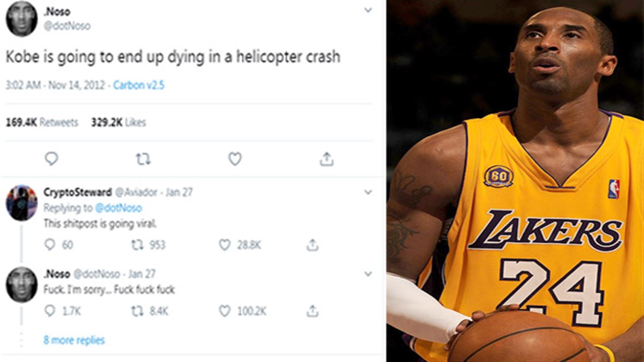Reply to the main helicopter crash tweet
644x362 pixels.
point(51,159)
